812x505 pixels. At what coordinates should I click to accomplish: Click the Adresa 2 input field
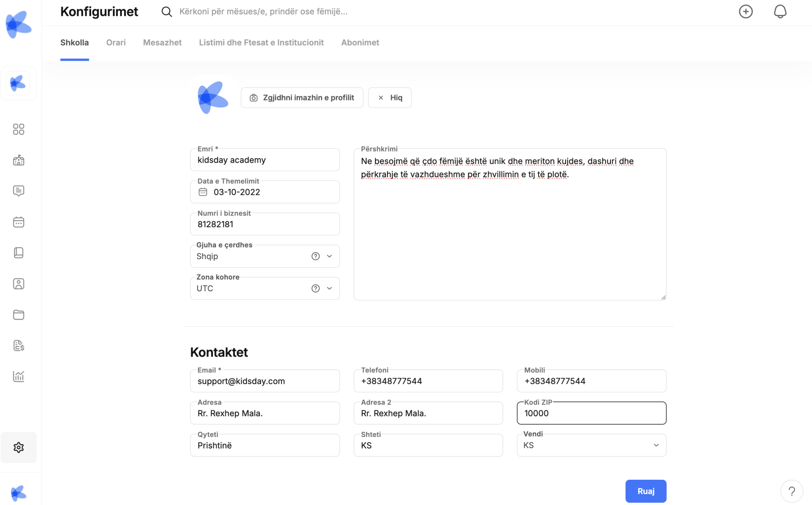coord(428,413)
